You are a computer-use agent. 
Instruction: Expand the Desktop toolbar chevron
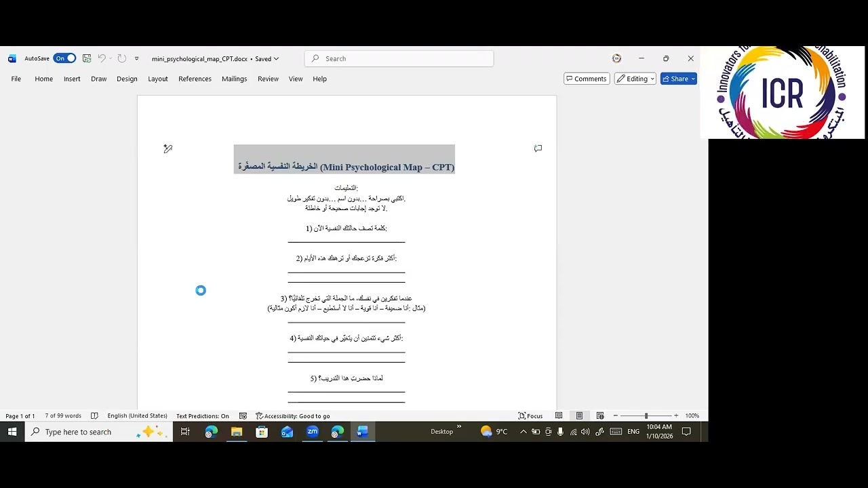459,427
